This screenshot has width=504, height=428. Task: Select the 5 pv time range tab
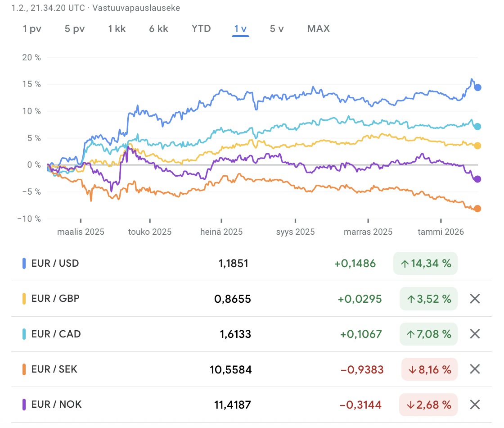pos(75,29)
